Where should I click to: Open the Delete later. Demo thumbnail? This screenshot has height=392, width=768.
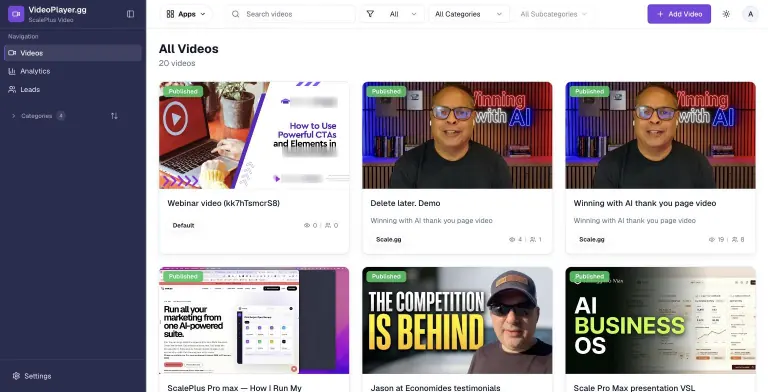point(457,135)
